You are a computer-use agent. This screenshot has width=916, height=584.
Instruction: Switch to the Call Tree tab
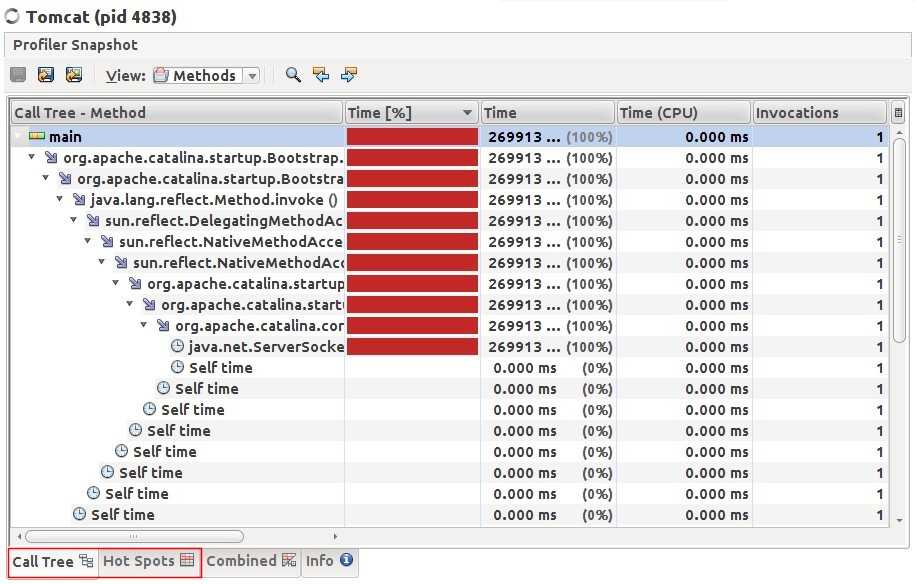click(53, 562)
